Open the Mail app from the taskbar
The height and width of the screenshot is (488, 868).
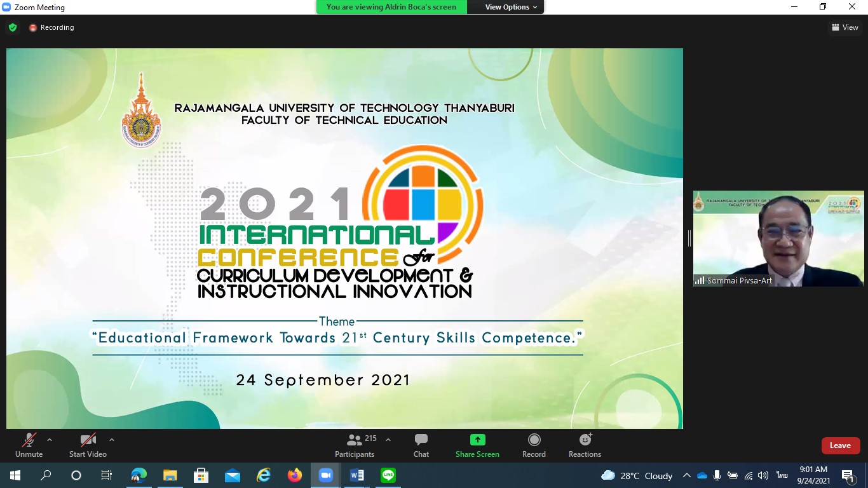point(232,475)
